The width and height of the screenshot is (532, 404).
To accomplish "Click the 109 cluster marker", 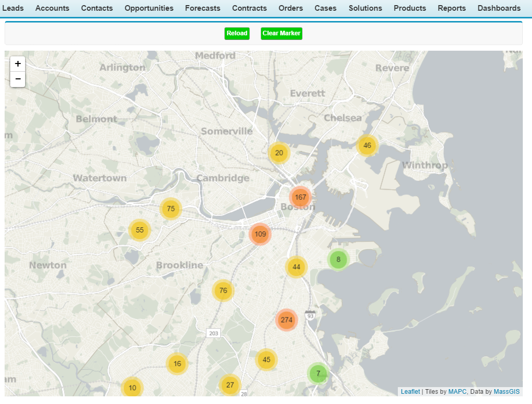I will (261, 234).
